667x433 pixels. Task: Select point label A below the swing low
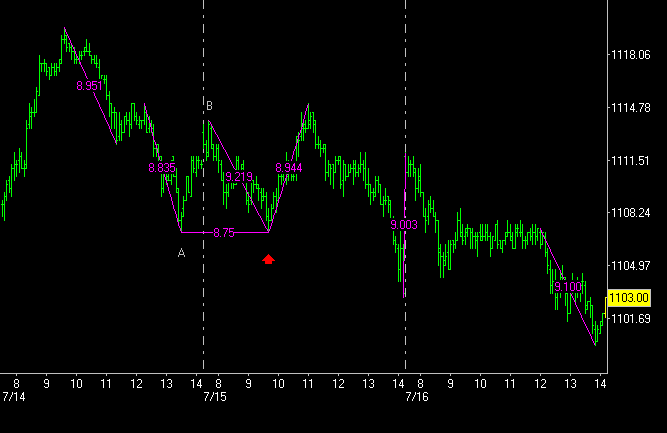181,253
